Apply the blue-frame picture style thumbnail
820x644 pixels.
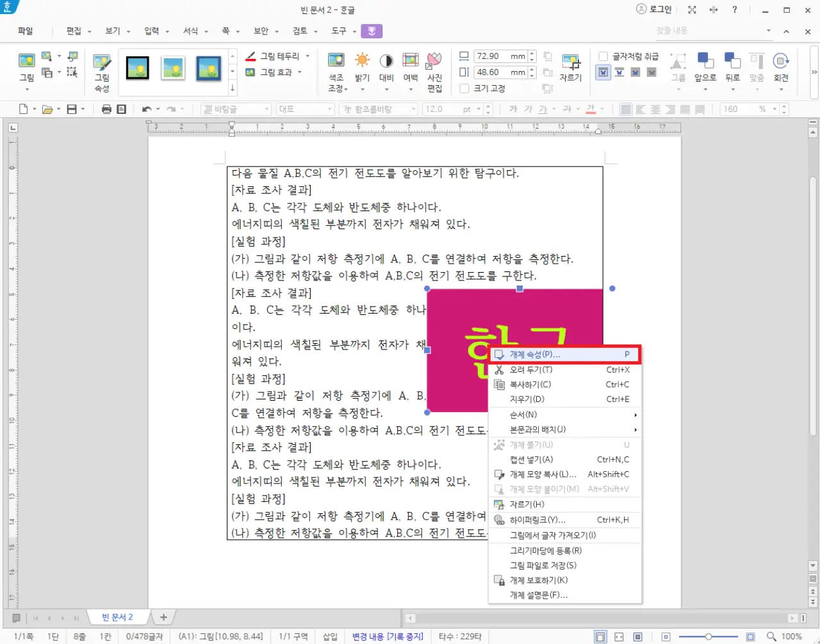209,67
